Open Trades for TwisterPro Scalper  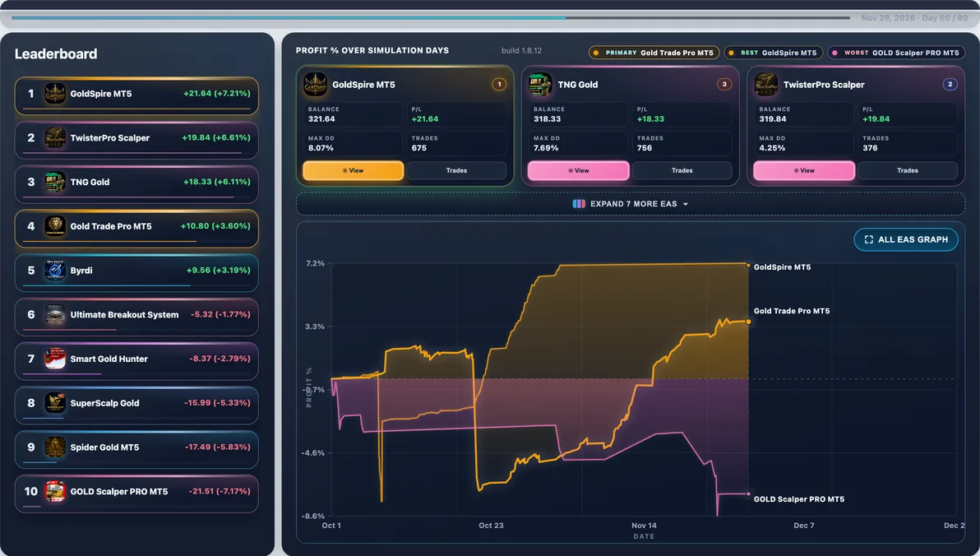tap(908, 171)
